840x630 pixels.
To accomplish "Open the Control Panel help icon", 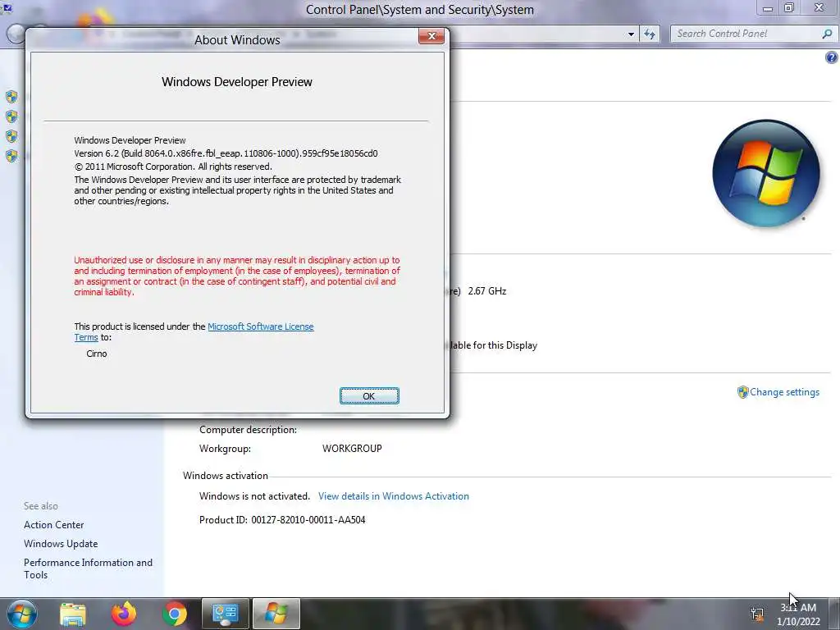I will pos(832,58).
